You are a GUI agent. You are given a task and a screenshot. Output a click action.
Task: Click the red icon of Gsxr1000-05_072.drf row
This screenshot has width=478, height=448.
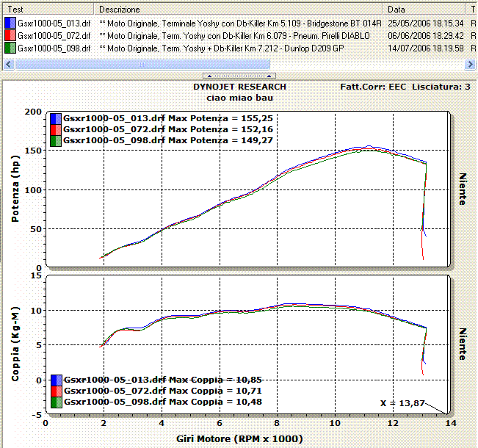click(x=10, y=36)
